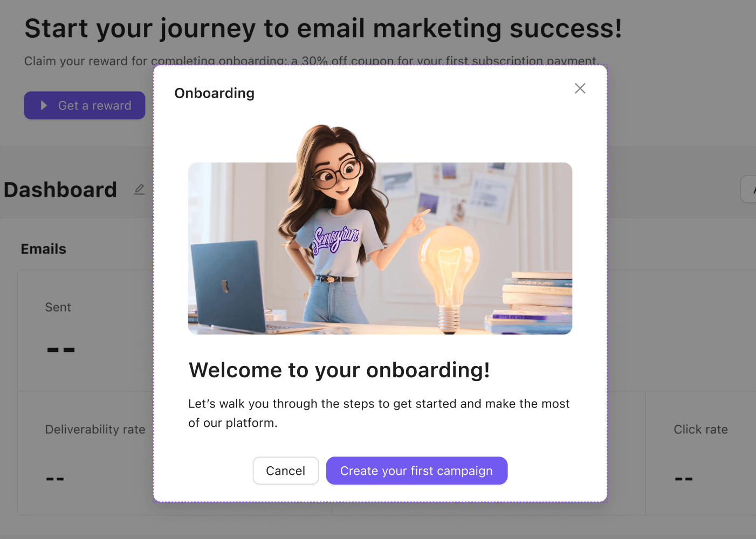
Task: Click the Get a reward label
Action: point(95,106)
